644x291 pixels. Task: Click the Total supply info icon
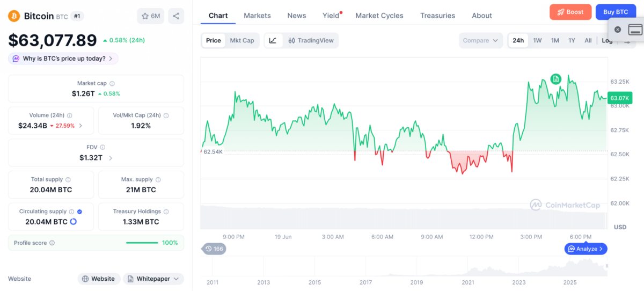[x=68, y=179]
